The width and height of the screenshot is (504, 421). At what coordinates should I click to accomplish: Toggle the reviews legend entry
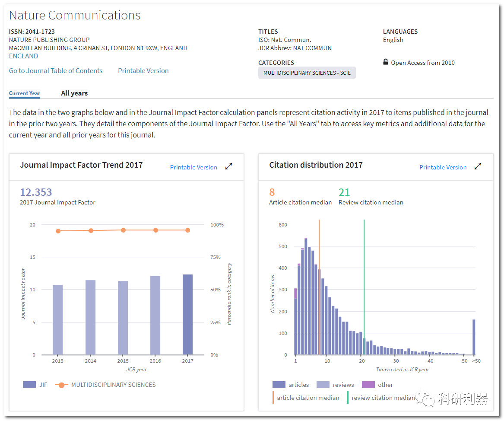pyautogui.click(x=323, y=385)
